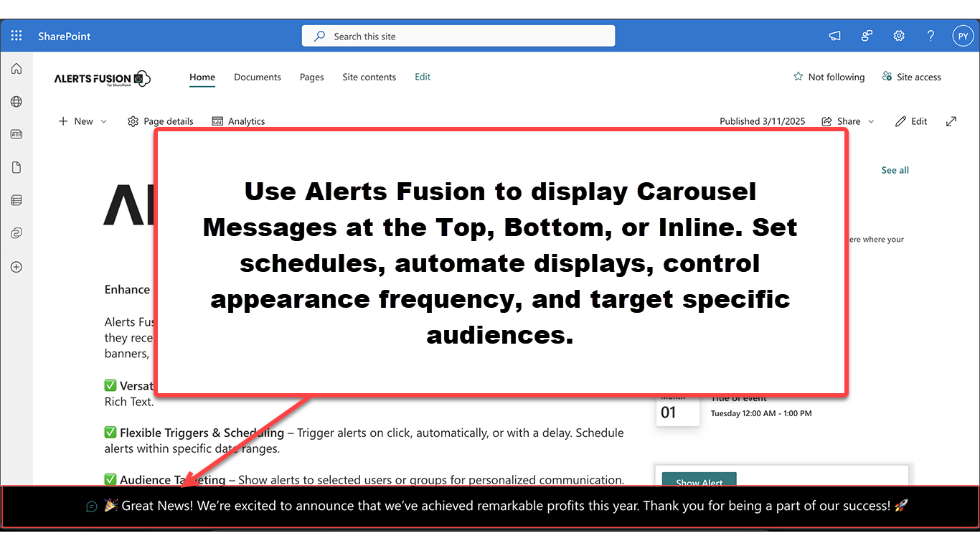The width and height of the screenshot is (980, 551).
Task: Click the Great News carousel alert message
Action: tap(507, 506)
